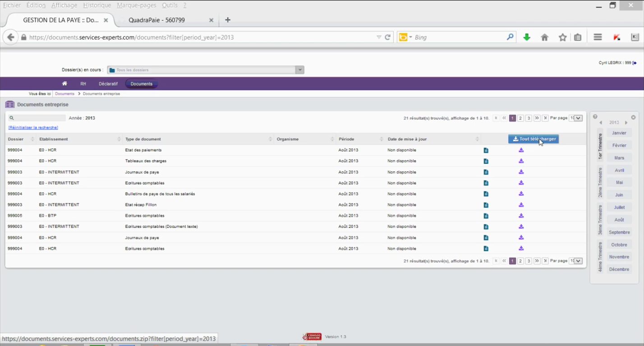Go to next year after 2013
This screenshot has height=346, width=644.
(x=626, y=123)
